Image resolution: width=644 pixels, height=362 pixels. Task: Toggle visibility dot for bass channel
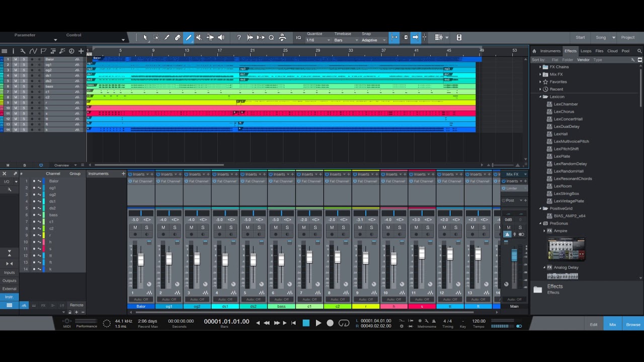(34, 215)
